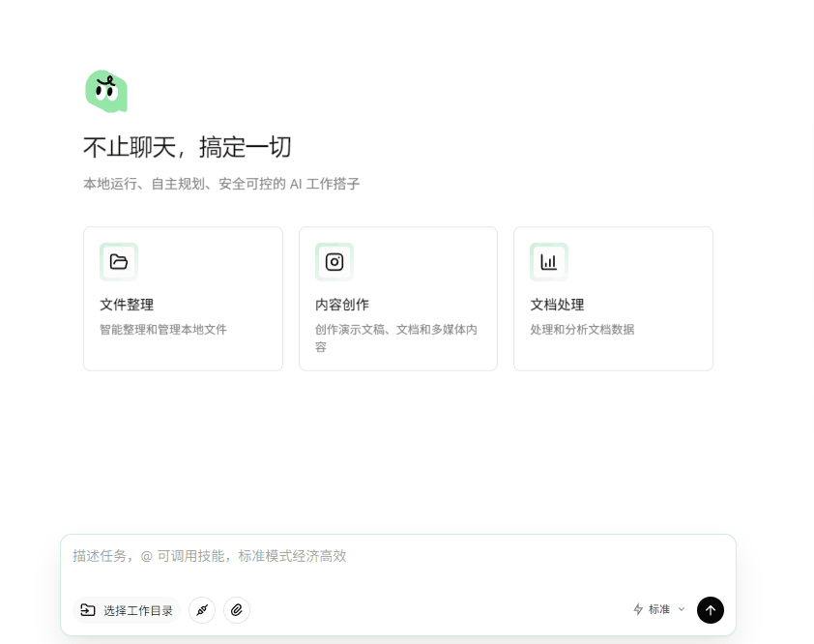This screenshot has height=644, width=814.
Task: Click the green mascot logo
Action: [106, 91]
